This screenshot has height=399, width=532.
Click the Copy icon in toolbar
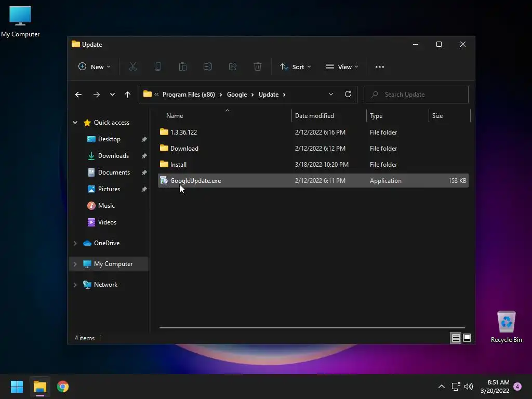pos(158,67)
